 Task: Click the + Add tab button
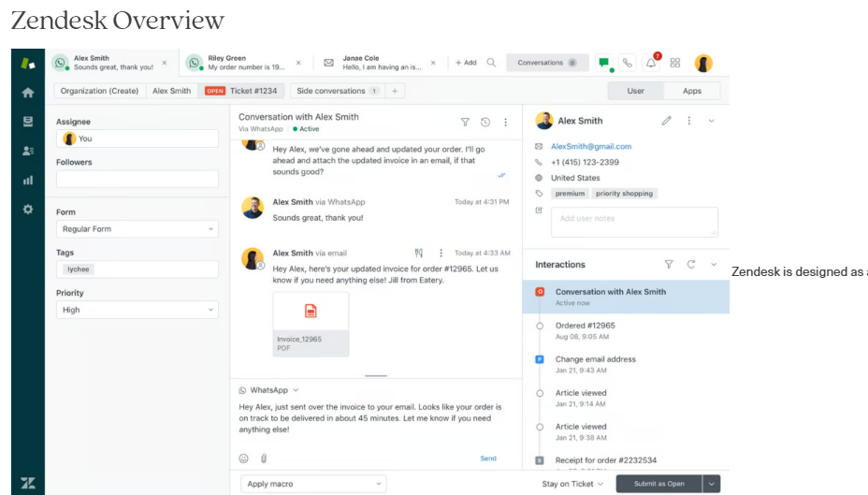466,63
